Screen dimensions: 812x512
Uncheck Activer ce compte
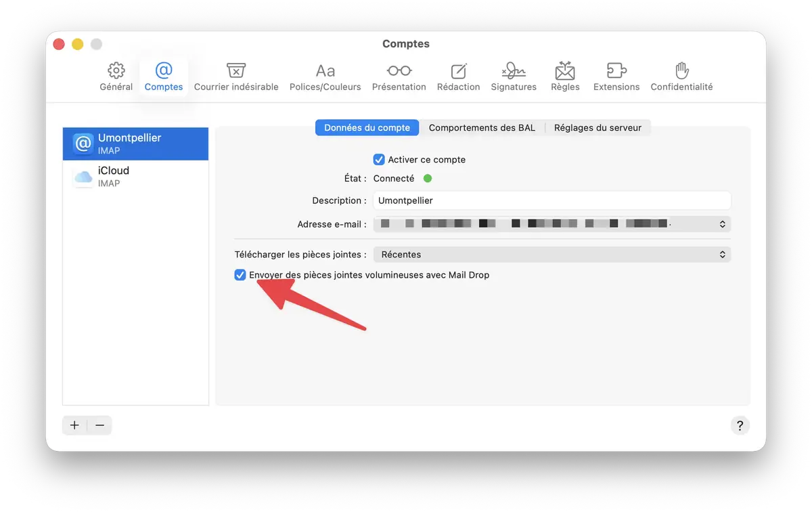(379, 159)
